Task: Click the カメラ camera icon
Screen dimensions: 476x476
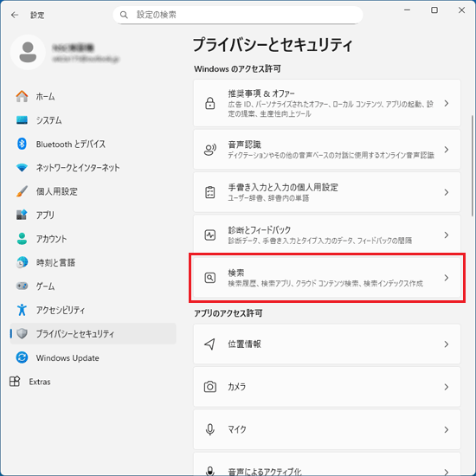Action: pyautogui.click(x=210, y=387)
